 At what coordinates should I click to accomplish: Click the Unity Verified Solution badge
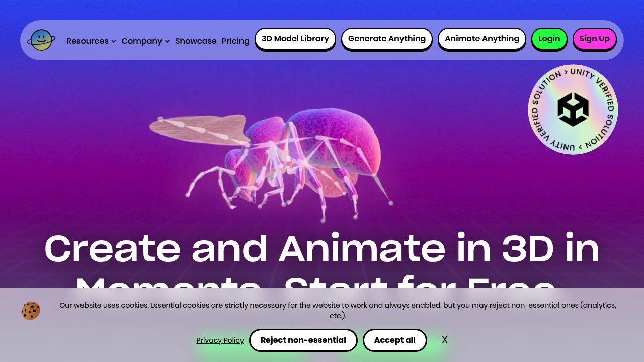[x=573, y=110]
